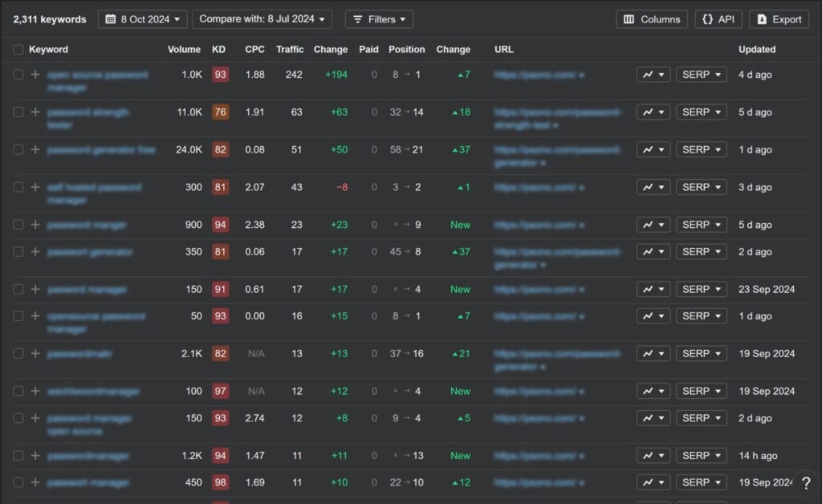This screenshot has width=822, height=504.
Task: Click the help question mark icon
Action: point(806,483)
